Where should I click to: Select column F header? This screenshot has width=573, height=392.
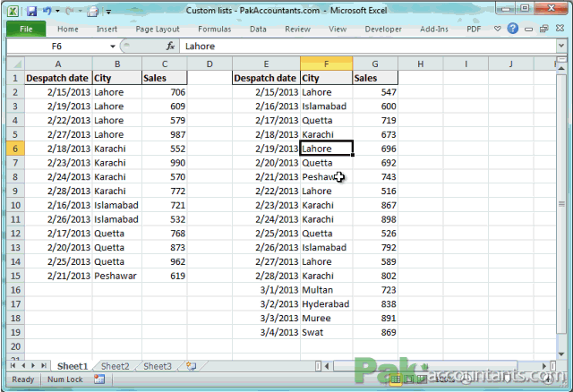tap(326, 64)
